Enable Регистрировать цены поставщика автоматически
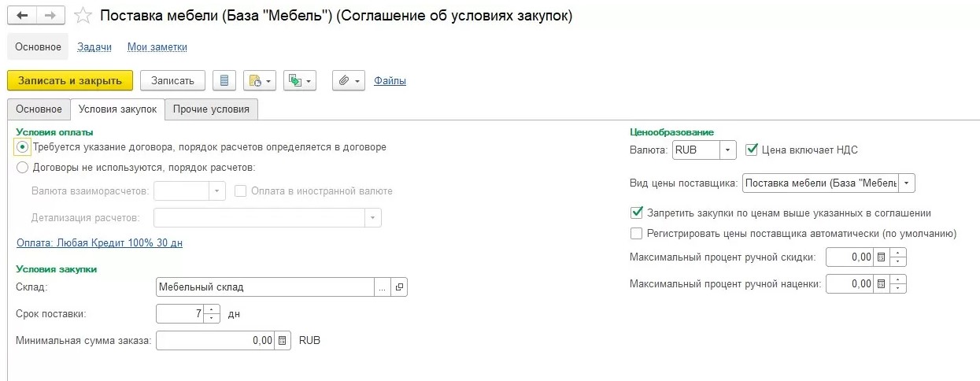The height and width of the screenshot is (381, 980). 637,234
